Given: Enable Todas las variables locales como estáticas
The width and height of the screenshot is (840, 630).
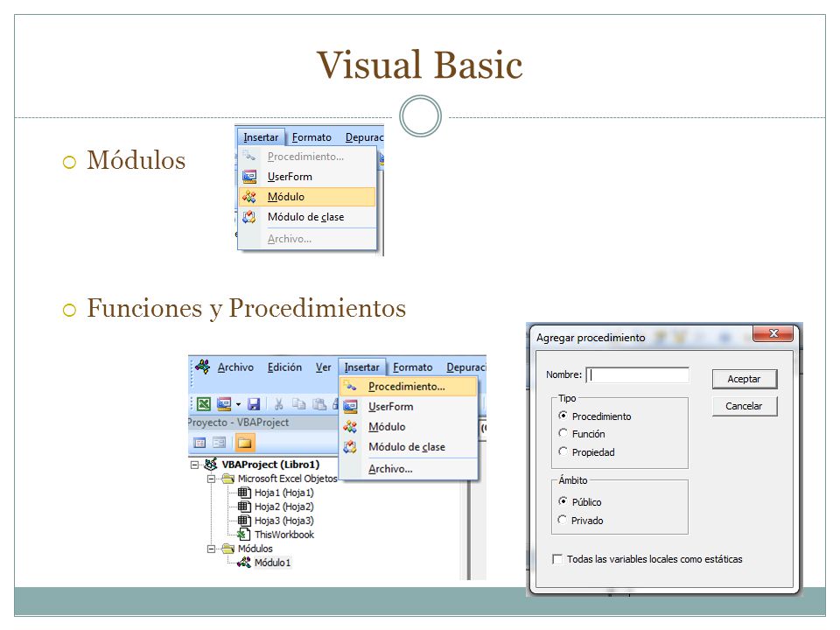Looking at the screenshot, I should [557, 559].
